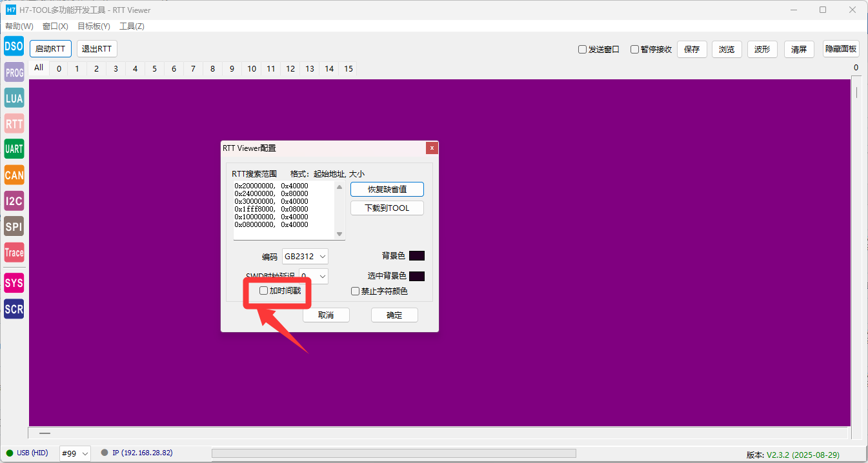The width and height of the screenshot is (868, 463).
Task: Open the LUA script module
Action: (x=14, y=98)
